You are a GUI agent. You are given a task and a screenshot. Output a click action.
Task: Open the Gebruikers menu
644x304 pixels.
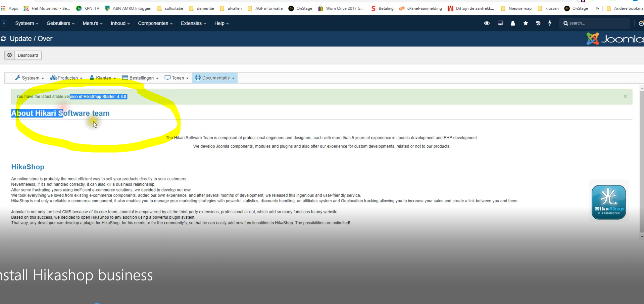[60, 23]
